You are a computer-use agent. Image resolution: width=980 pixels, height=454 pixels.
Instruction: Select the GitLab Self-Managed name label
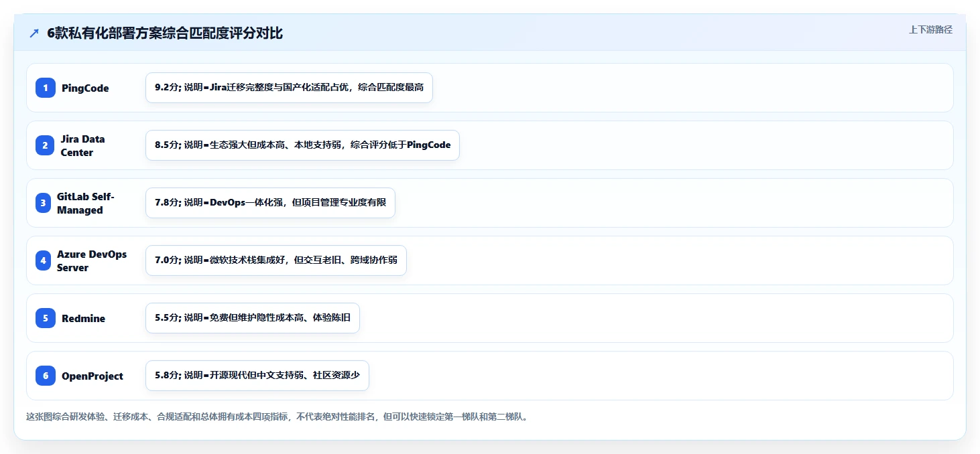point(86,203)
